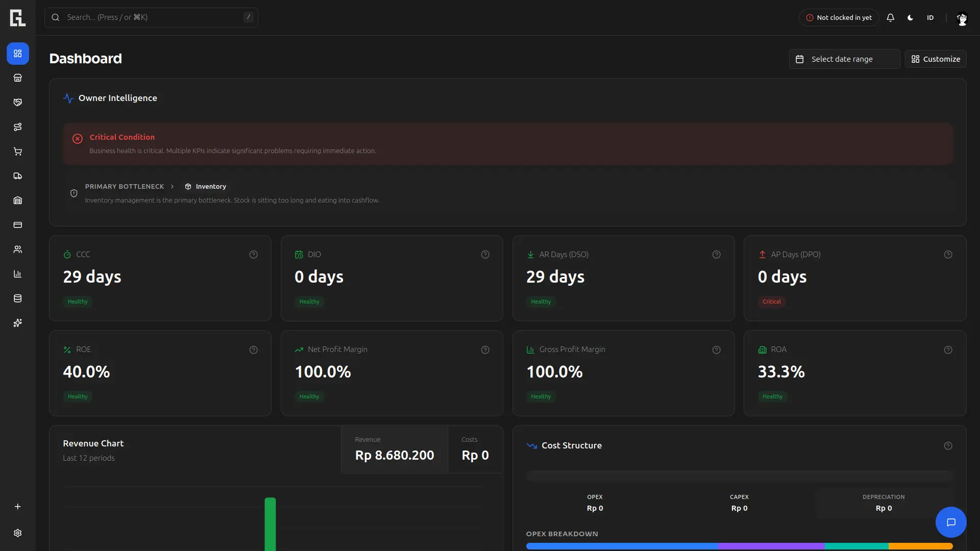The height and width of the screenshot is (551, 980).
Task: Click the '29 days' value in CCC card
Action: 92,277
